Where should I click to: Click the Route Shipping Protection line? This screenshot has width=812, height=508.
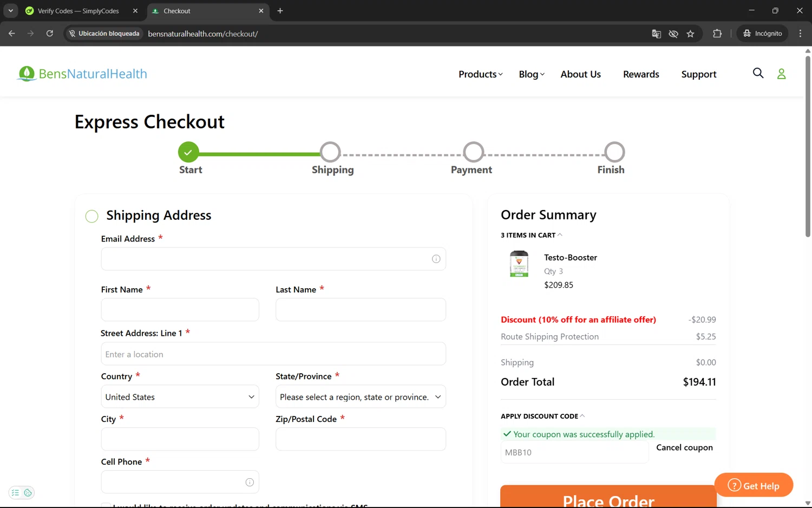[x=608, y=336]
